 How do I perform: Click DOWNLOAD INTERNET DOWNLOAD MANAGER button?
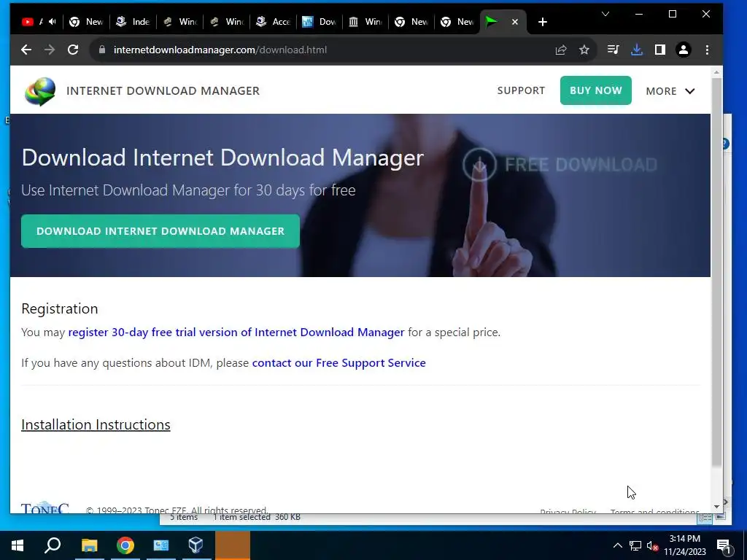160,231
